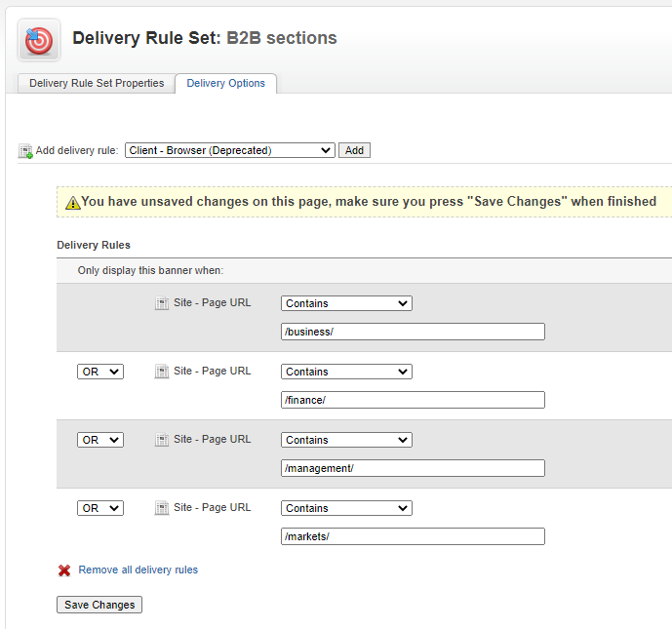The width and height of the screenshot is (672, 629).
Task: Click the /finance/ URL text field
Action: point(413,400)
